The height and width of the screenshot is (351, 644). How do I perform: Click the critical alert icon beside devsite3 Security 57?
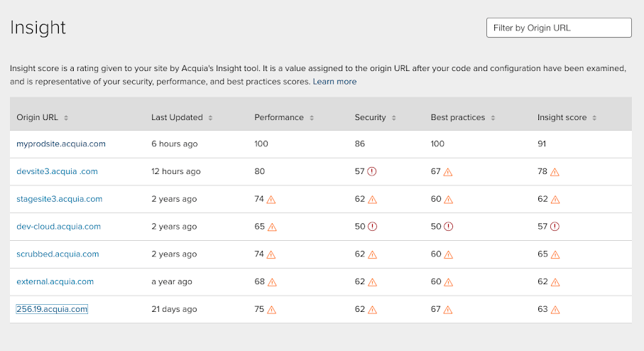pos(372,172)
